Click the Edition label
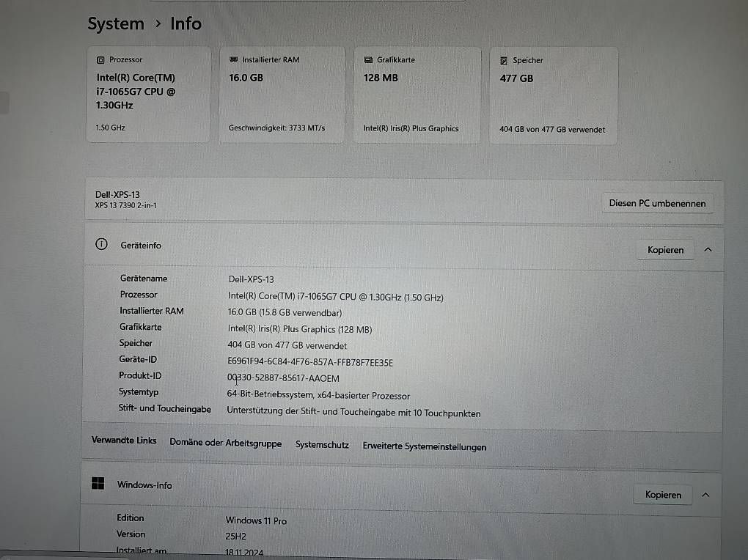This screenshot has height=560, width=748. 131,517
